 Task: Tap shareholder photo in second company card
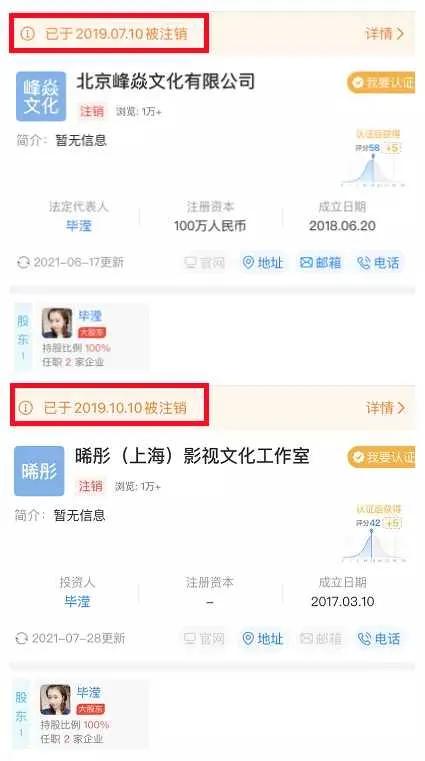pos(55,700)
